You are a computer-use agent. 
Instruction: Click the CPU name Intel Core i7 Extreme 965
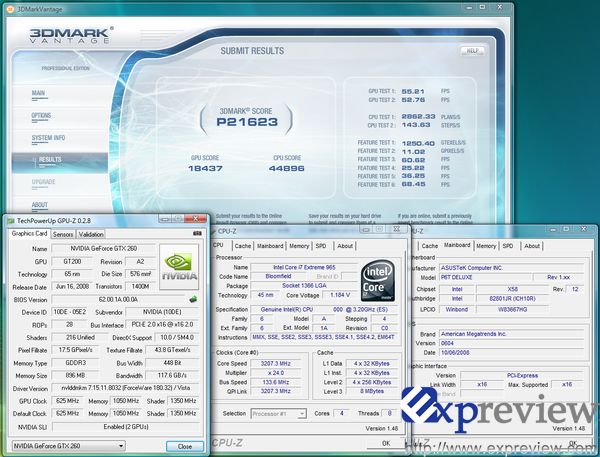[x=304, y=267]
